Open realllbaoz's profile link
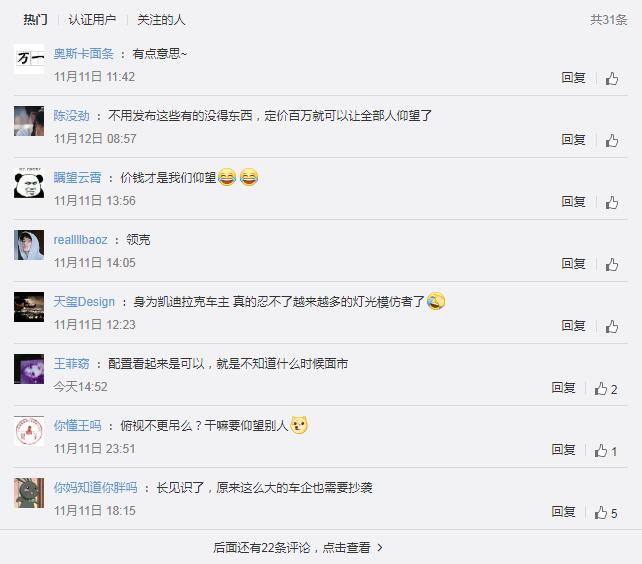 (x=80, y=240)
